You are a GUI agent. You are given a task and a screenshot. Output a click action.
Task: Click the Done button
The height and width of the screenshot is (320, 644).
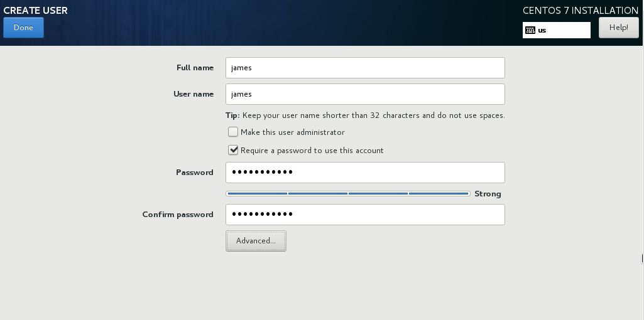(23, 28)
